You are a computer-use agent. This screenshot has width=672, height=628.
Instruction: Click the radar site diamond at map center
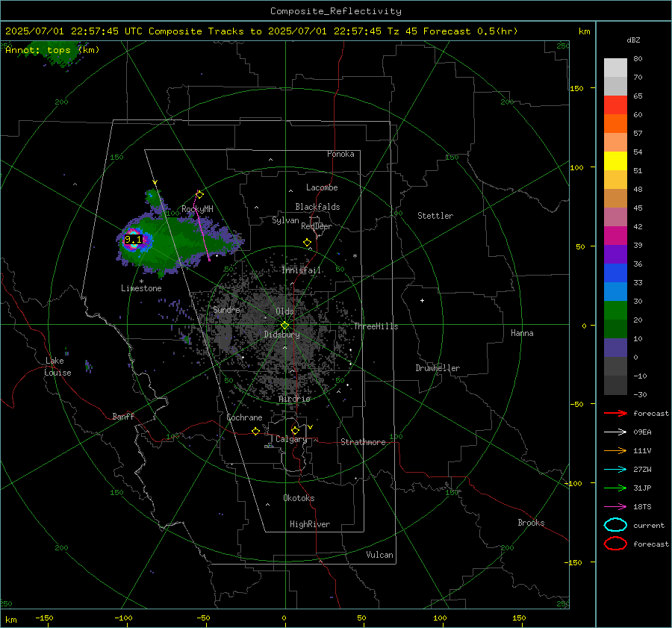(285, 326)
